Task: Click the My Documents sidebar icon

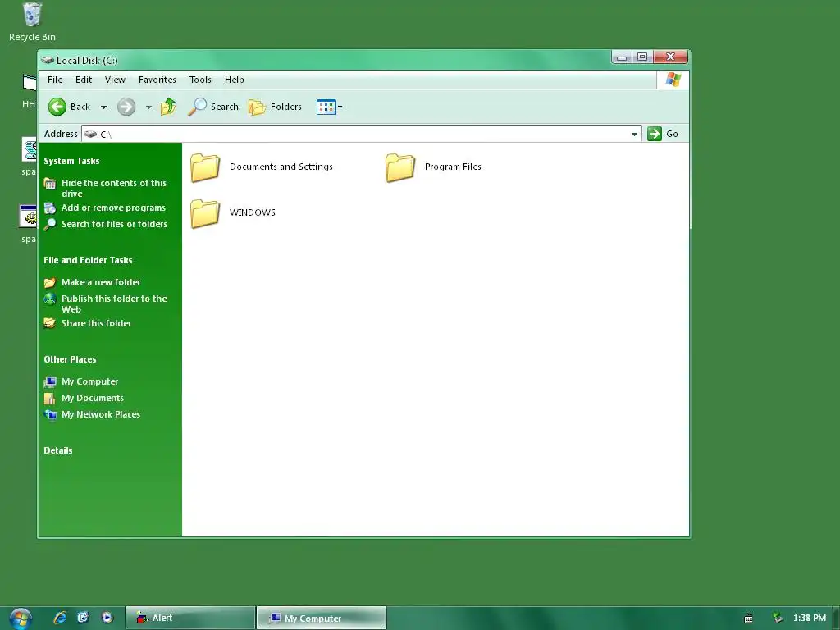Action: pos(50,398)
